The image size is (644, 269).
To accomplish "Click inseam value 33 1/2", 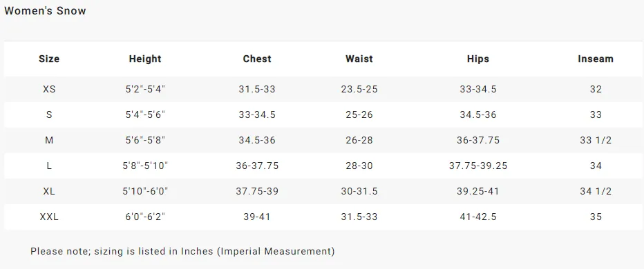I will pyautogui.click(x=596, y=140).
